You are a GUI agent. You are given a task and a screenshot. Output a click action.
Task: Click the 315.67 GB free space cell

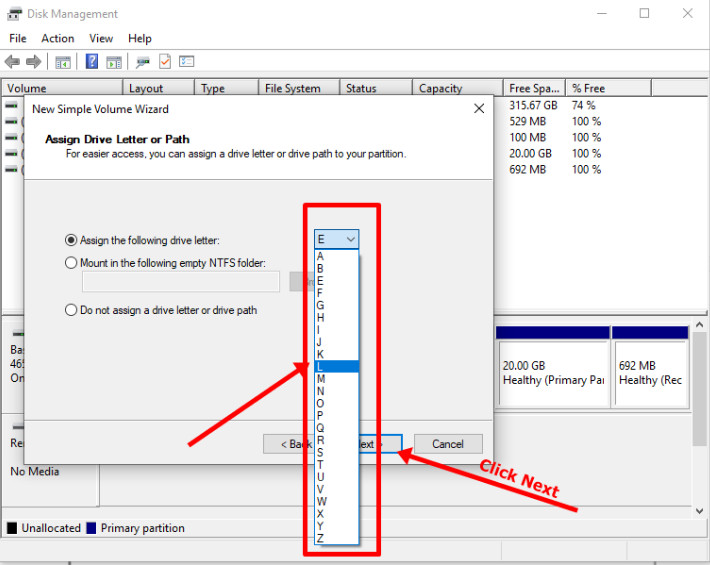pyautogui.click(x=533, y=105)
